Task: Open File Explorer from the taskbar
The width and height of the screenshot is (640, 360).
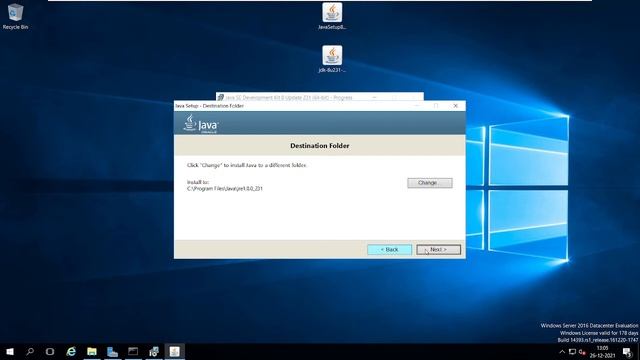Action: tap(92, 351)
